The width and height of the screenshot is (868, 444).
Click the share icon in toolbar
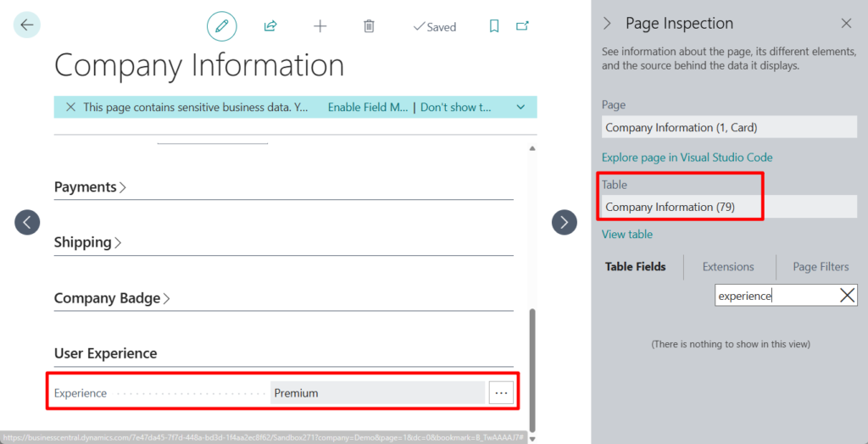270,26
